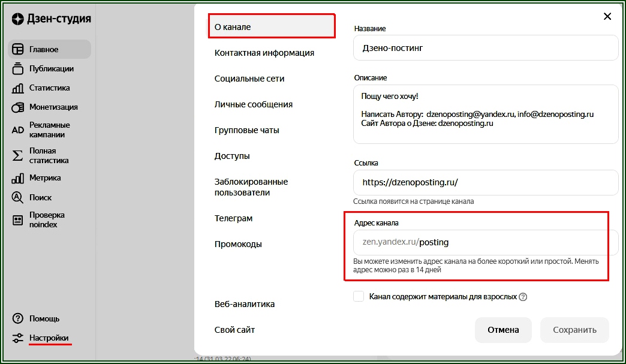
Task: Click the Проверка noindex icon
Action: point(17,219)
